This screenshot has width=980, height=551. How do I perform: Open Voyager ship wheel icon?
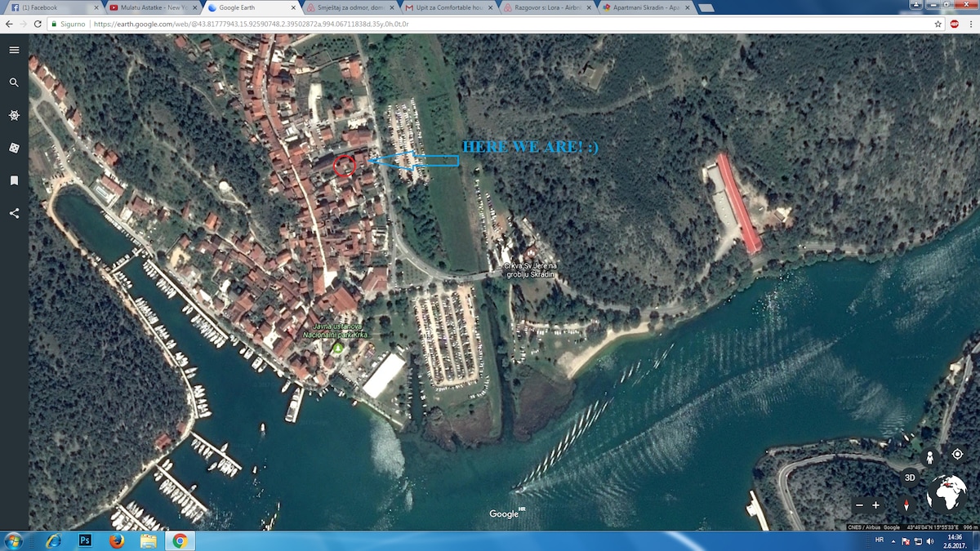point(14,115)
